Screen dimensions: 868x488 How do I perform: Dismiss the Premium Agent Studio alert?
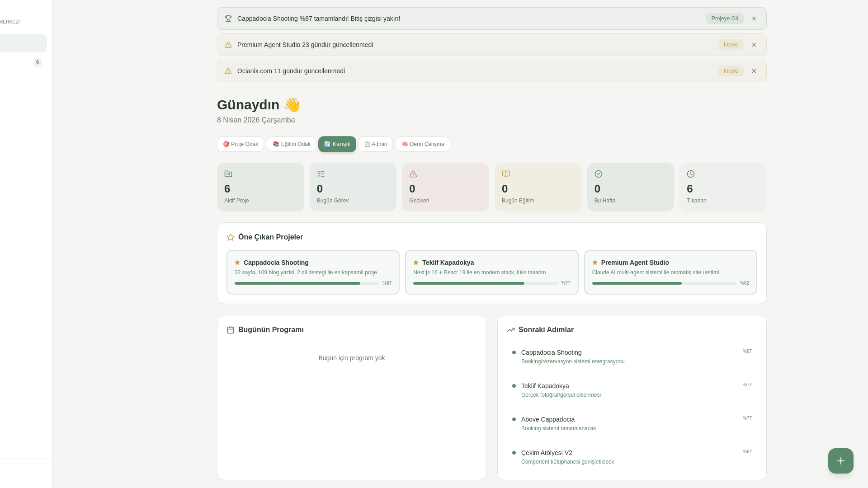click(754, 45)
